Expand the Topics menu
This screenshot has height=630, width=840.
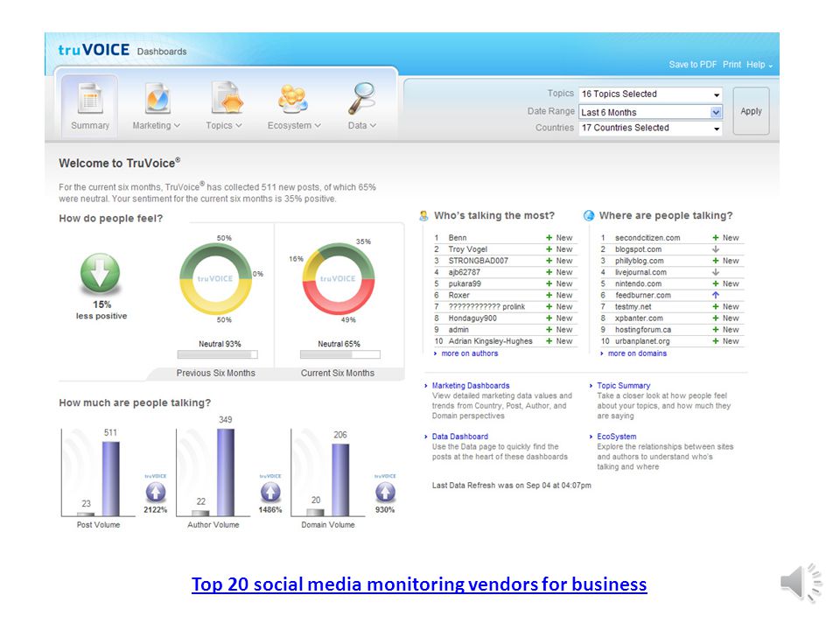click(224, 125)
